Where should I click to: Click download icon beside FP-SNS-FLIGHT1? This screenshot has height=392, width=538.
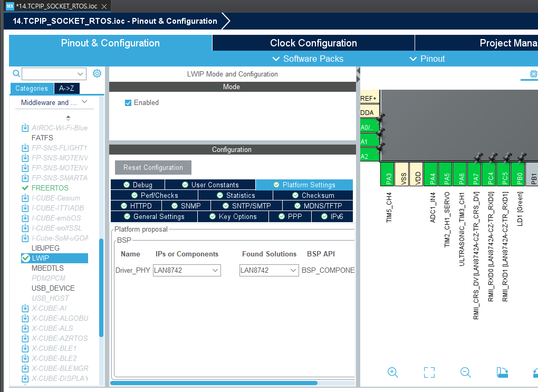click(x=25, y=148)
